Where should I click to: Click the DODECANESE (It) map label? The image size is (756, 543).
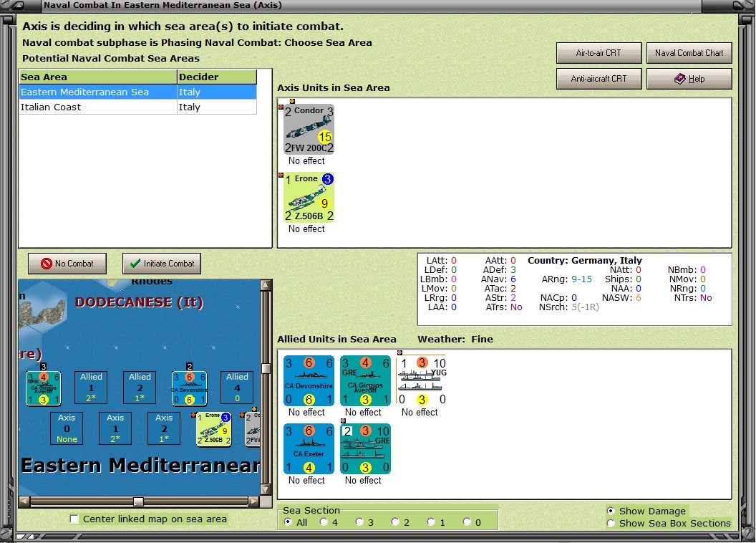coord(139,302)
